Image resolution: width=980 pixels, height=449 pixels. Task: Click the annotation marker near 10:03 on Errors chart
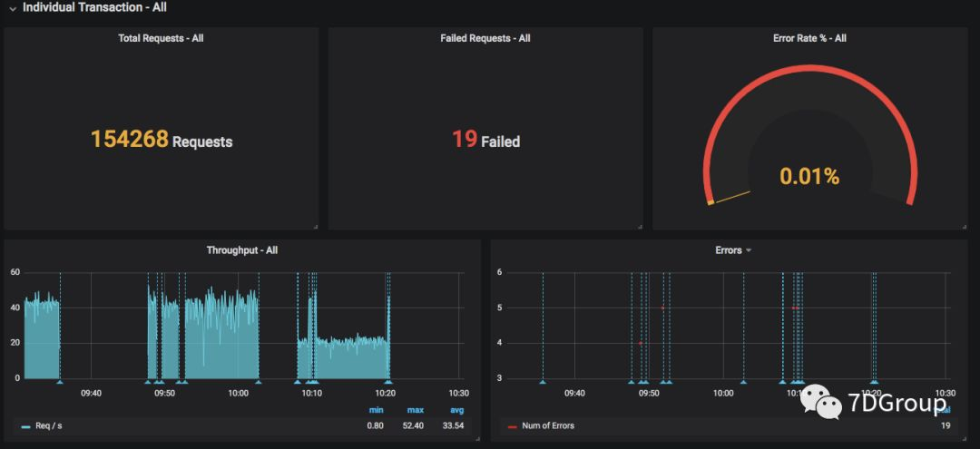(743, 381)
